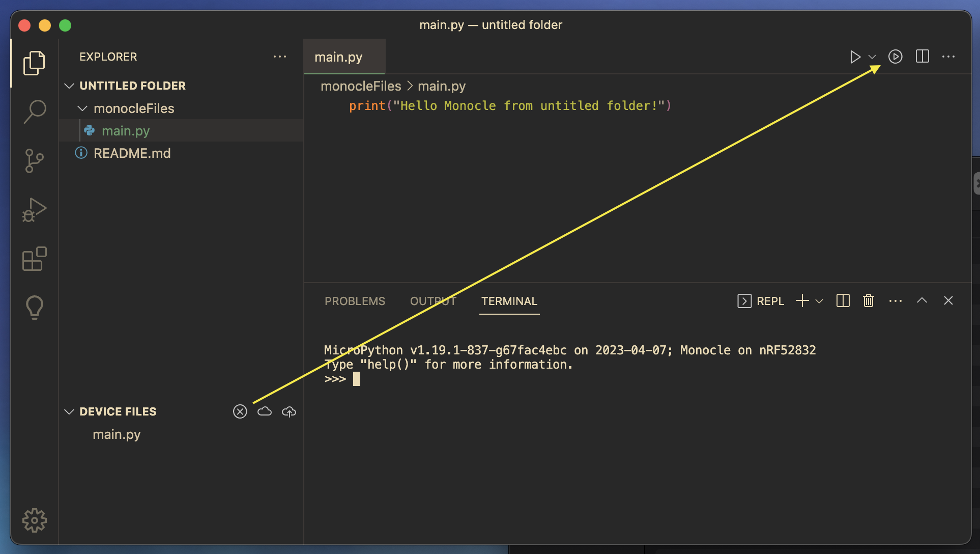Open Source Control view
This screenshot has height=554, width=980.
34,160
